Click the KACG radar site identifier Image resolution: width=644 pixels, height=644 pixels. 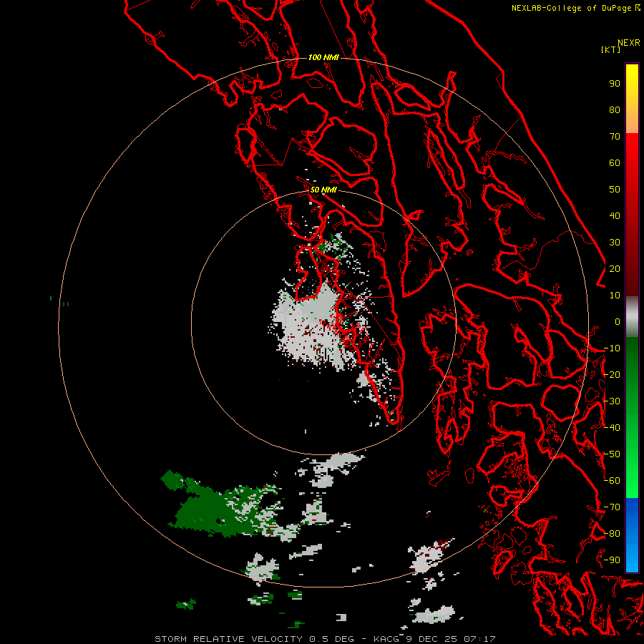386,639
